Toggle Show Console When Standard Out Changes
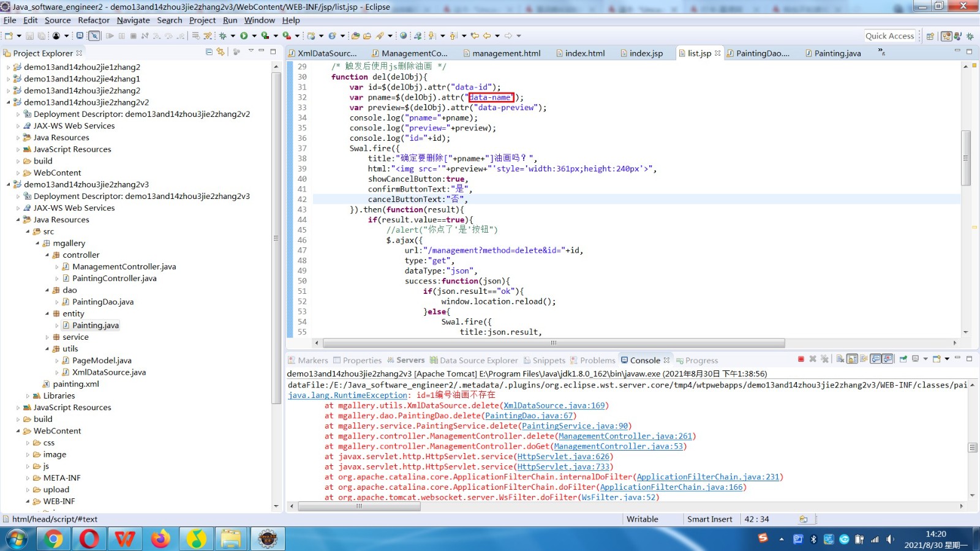Image resolution: width=980 pixels, height=551 pixels. (x=876, y=359)
